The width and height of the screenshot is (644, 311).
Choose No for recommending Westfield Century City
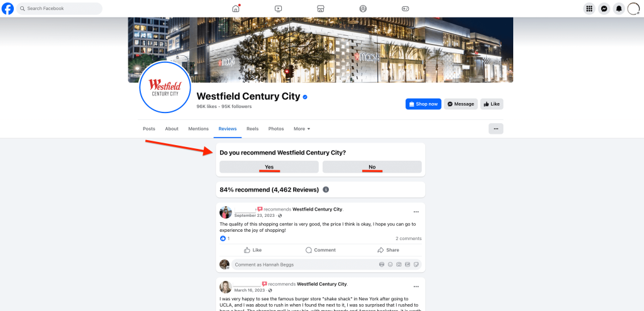tap(372, 167)
